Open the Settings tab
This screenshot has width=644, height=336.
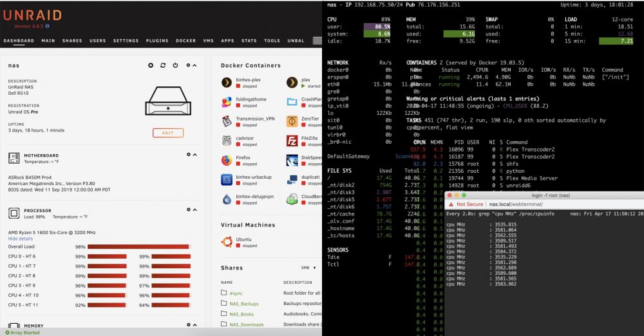point(126,41)
